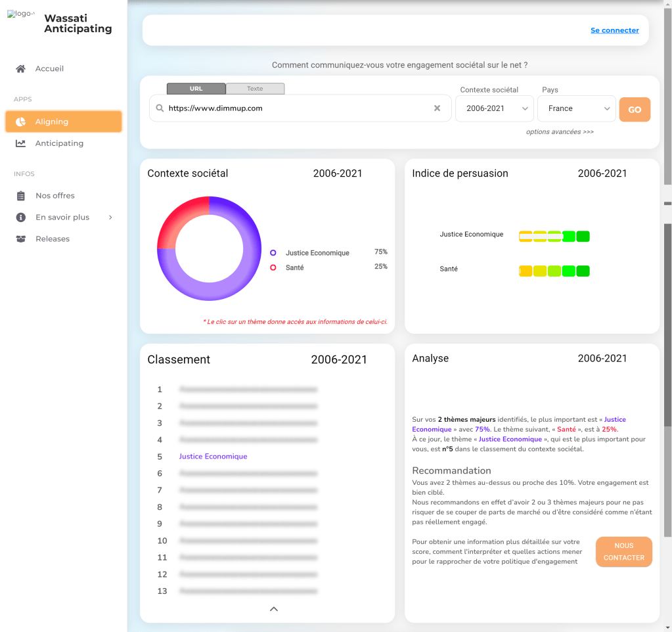The image size is (672, 632).
Task: Clear the URL using the X icon
Action: pyautogui.click(x=437, y=108)
